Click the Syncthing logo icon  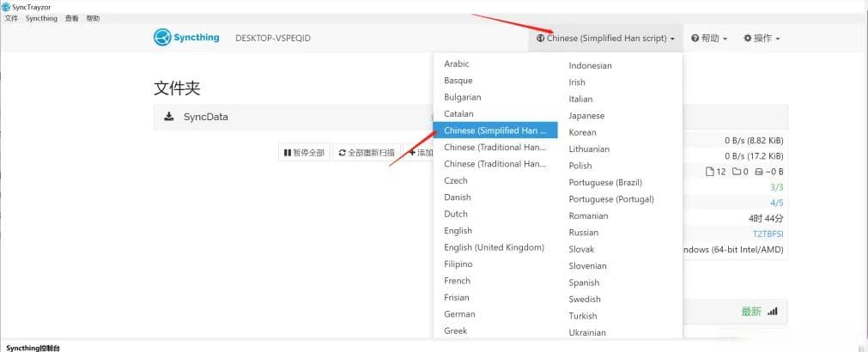[162, 38]
